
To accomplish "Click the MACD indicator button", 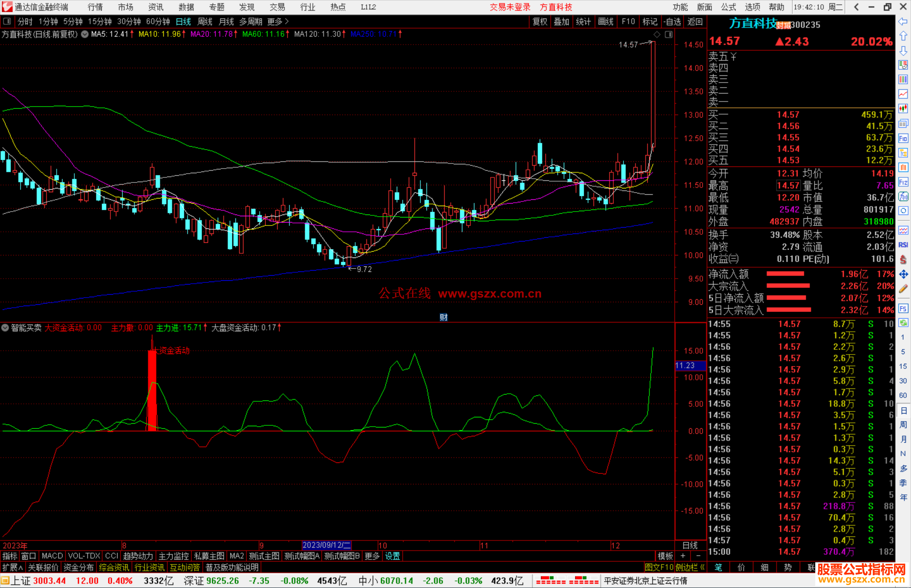I will pos(52,556).
